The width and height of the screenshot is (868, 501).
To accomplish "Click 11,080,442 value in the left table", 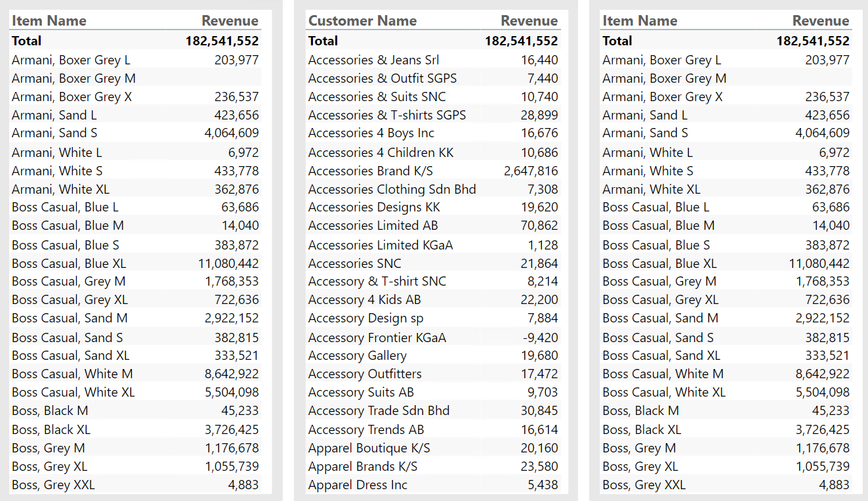I will (x=228, y=263).
